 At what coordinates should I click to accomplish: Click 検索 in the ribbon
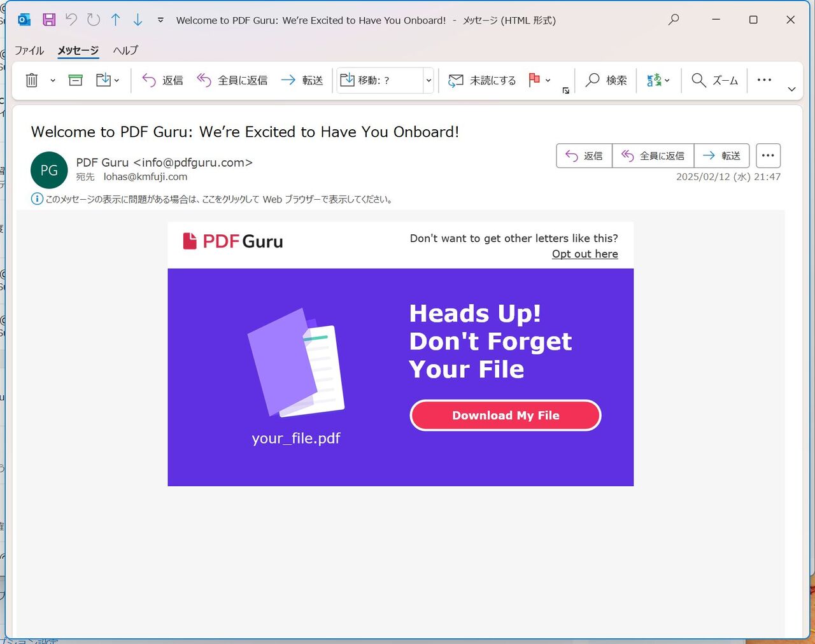pos(606,80)
